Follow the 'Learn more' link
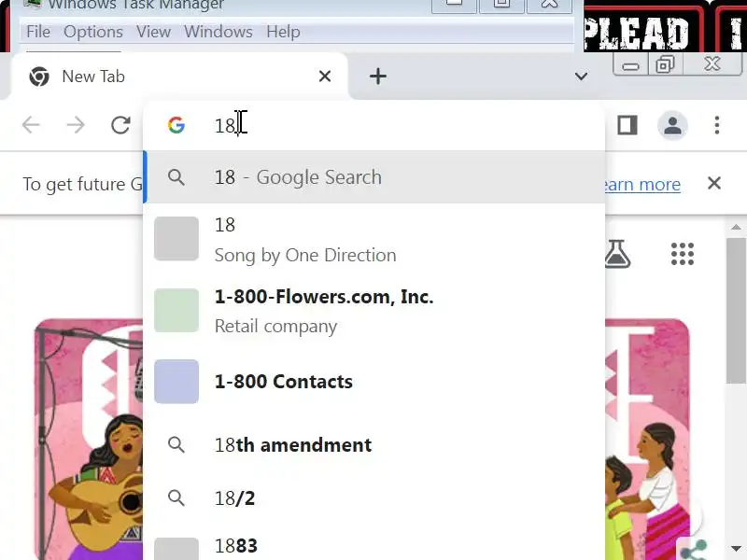Image resolution: width=747 pixels, height=560 pixels. (x=642, y=184)
